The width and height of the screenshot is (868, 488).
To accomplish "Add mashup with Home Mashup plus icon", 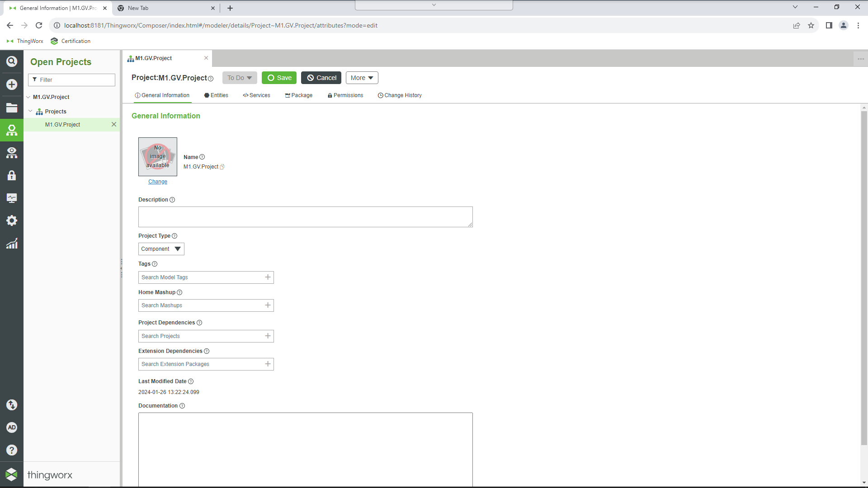I will click(x=268, y=305).
